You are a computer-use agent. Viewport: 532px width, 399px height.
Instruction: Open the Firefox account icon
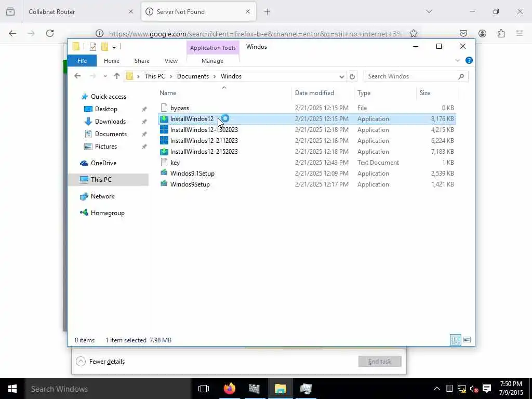482,33
